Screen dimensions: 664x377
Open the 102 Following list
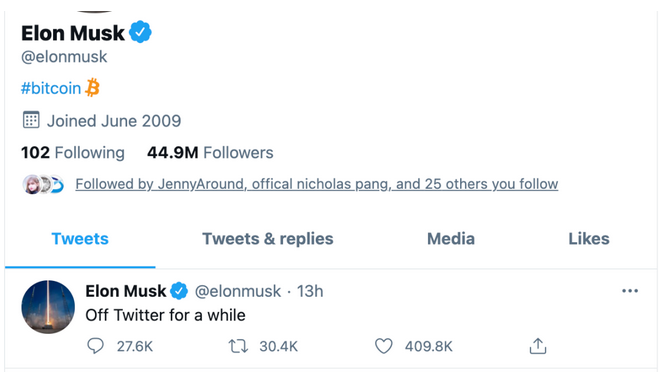(x=73, y=152)
